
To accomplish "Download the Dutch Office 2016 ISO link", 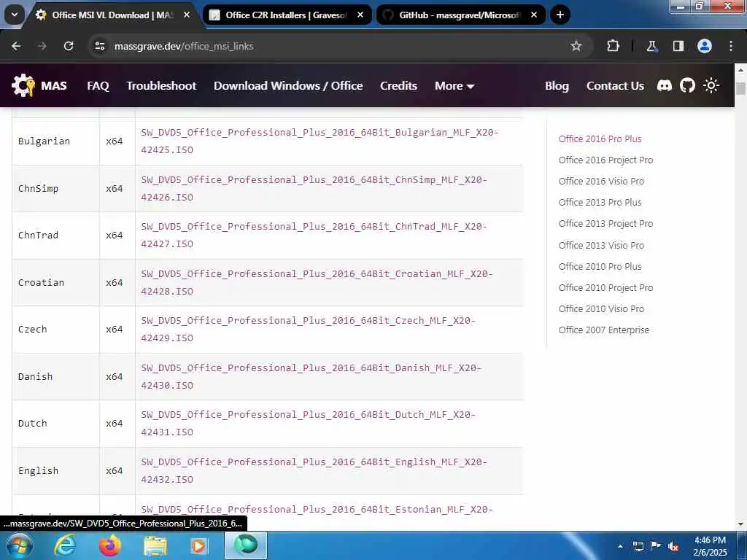I will (308, 423).
